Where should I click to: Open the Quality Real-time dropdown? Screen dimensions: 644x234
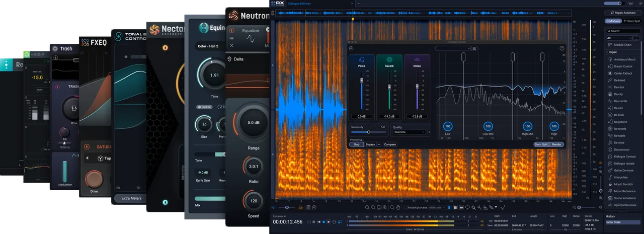tap(409, 132)
